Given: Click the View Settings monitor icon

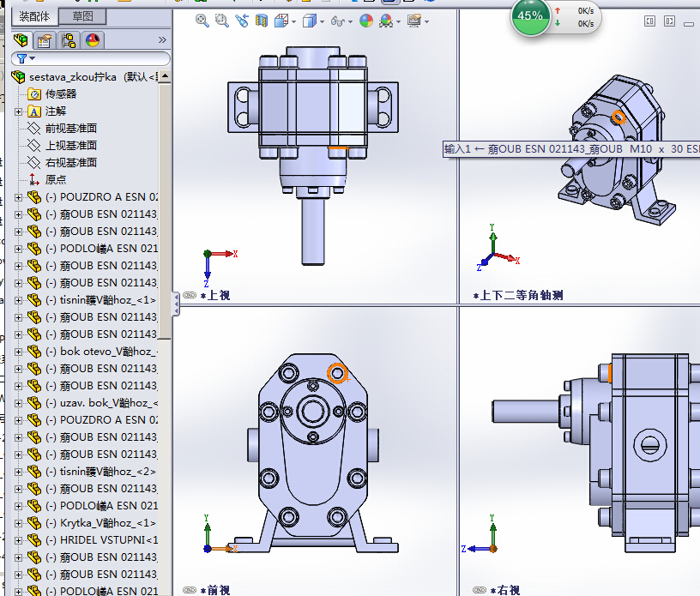Looking at the screenshot, I should pos(414,21).
